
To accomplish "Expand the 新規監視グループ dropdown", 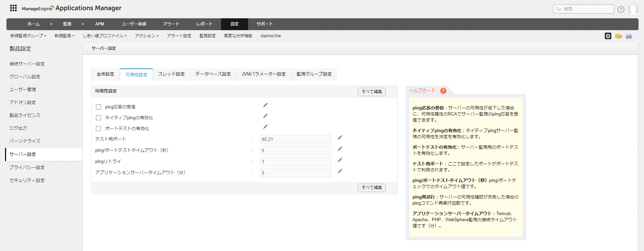I will [28, 36].
